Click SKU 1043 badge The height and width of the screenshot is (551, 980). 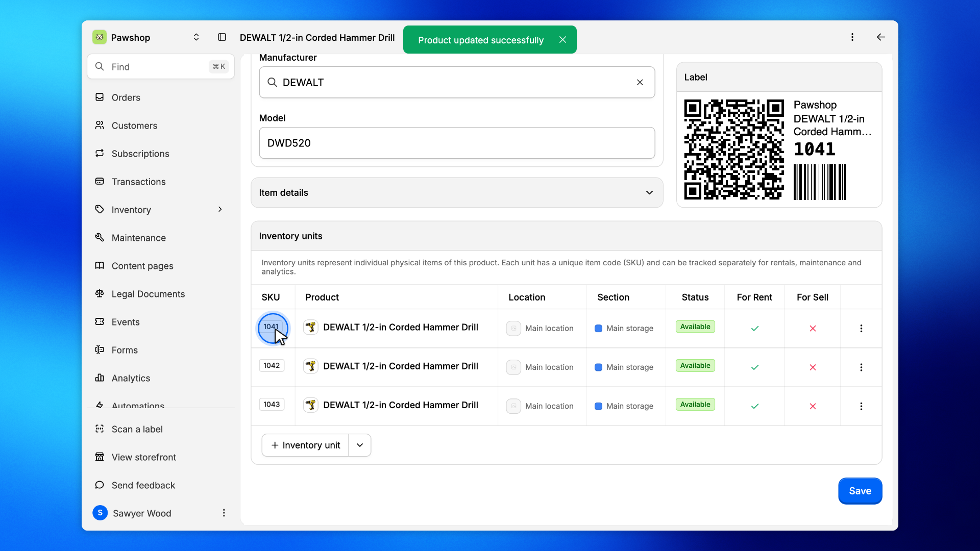pos(272,405)
